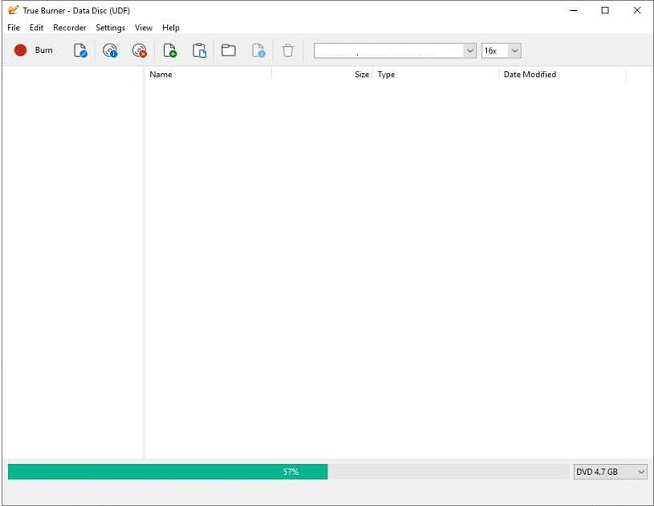Click the red Burn button
This screenshot has height=506, width=654.
(x=33, y=50)
